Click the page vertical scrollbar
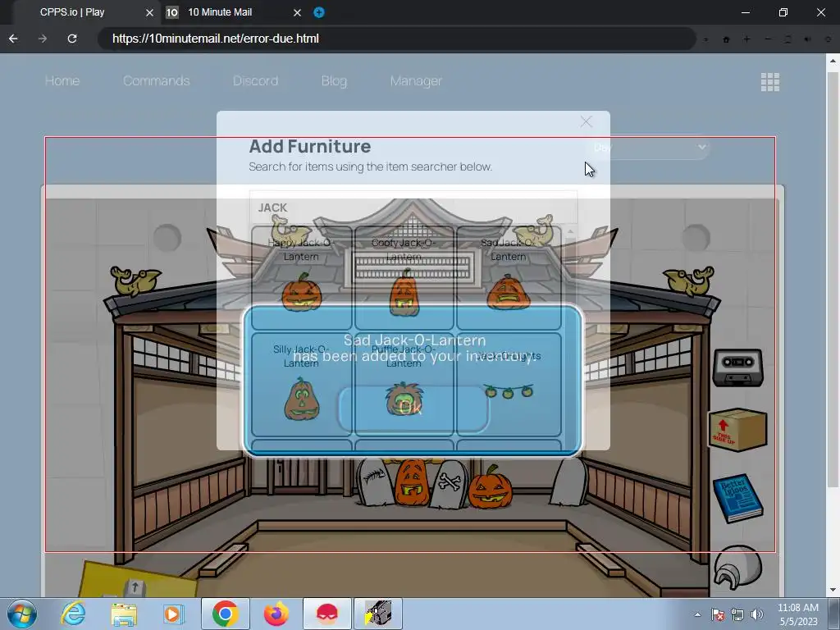The width and height of the screenshot is (840, 630). pos(833,279)
